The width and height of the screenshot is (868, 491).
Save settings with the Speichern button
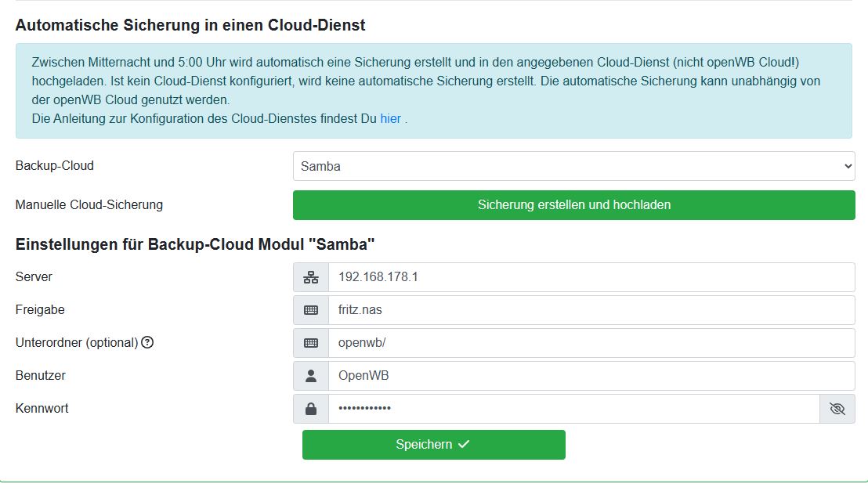coord(433,444)
